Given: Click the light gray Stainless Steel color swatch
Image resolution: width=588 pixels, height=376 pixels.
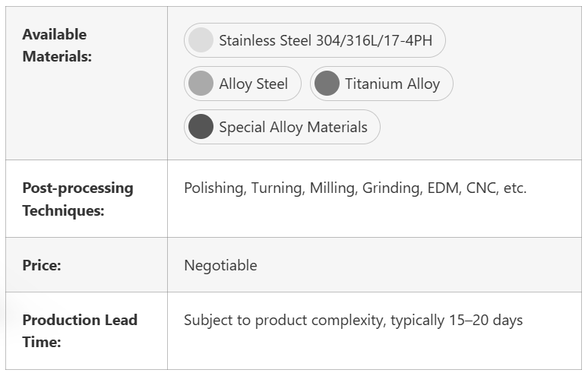Looking at the screenshot, I should [201, 40].
